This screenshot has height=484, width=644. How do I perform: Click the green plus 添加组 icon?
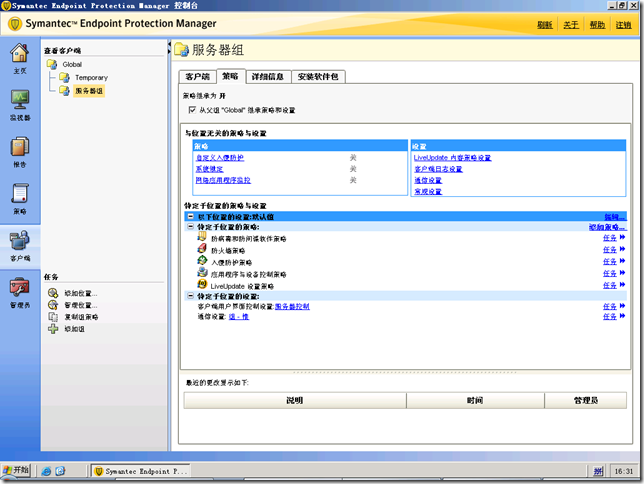click(x=53, y=329)
